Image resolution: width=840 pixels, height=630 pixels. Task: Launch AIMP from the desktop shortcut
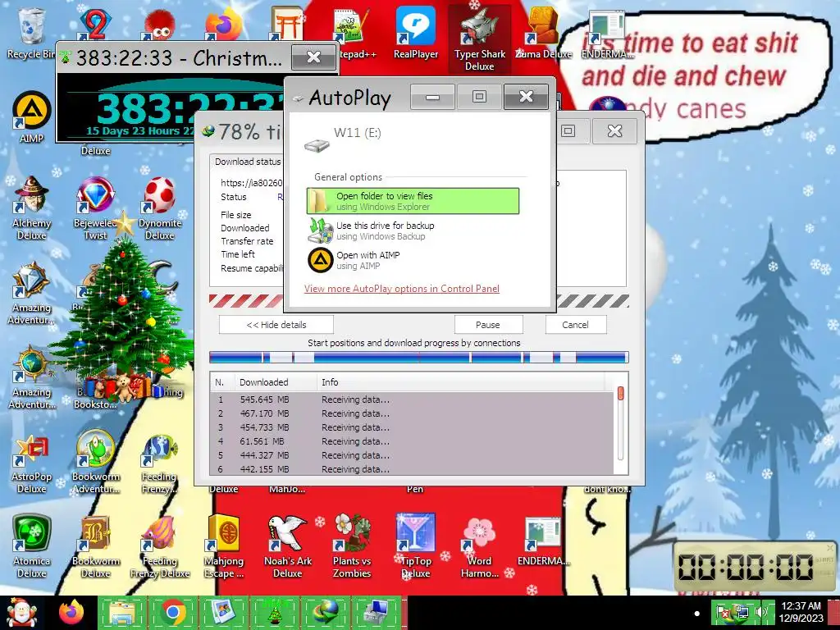coord(31,118)
